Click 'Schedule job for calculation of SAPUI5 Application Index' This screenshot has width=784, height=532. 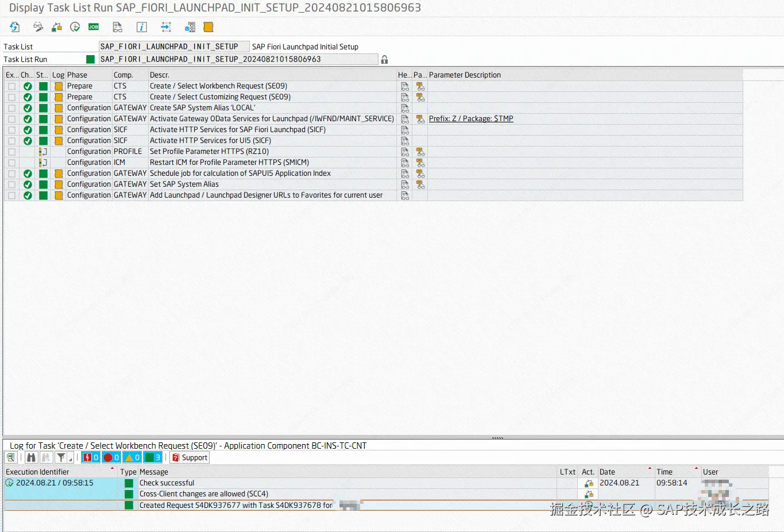tap(240, 174)
